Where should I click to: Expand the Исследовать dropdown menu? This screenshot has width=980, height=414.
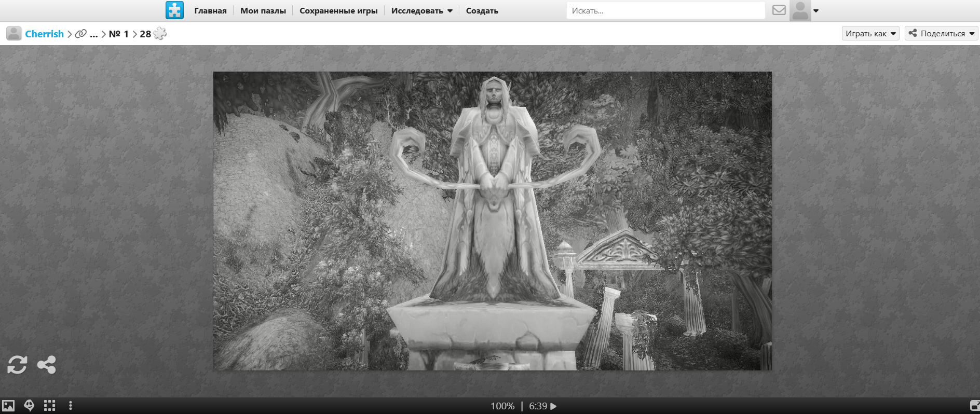point(421,11)
